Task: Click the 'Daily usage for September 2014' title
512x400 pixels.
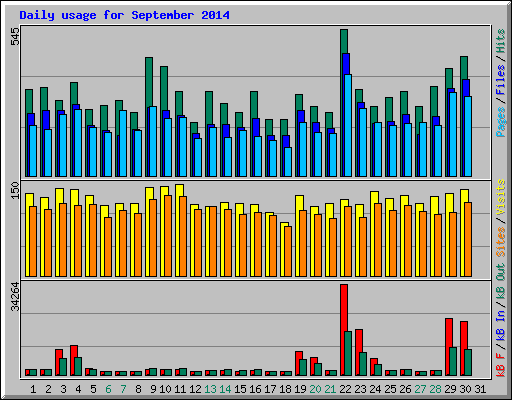Action: (124, 15)
